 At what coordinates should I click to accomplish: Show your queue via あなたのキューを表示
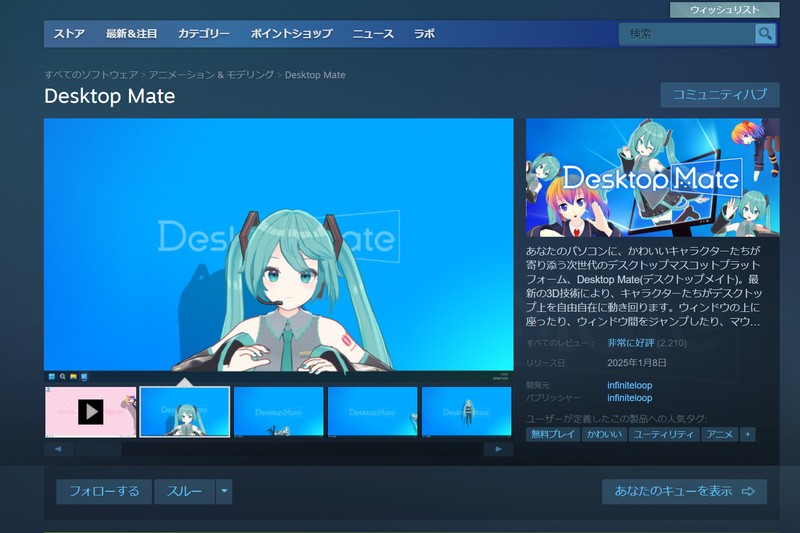coord(684,491)
